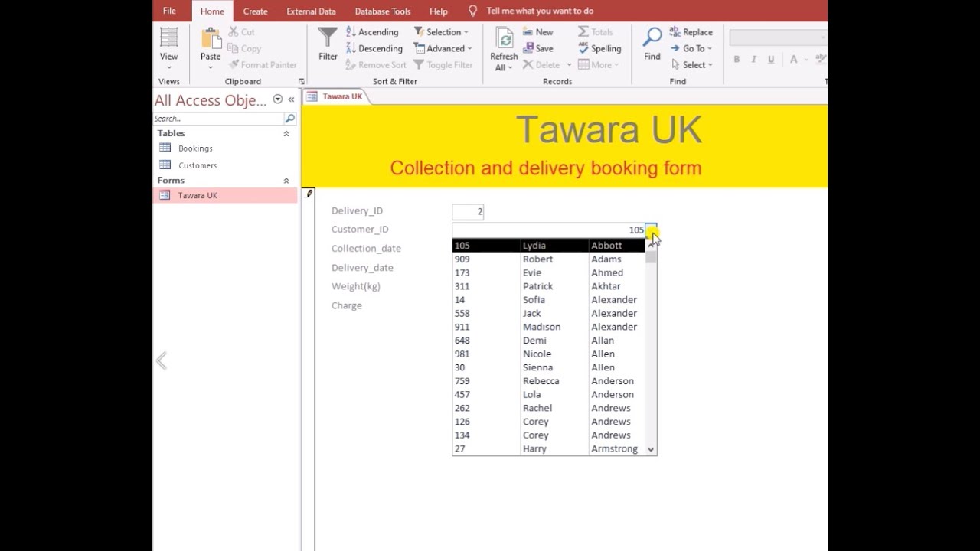The width and height of the screenshot is (980, 551).
Task: Click the Find magnifier icon
Action: (652, 44)
